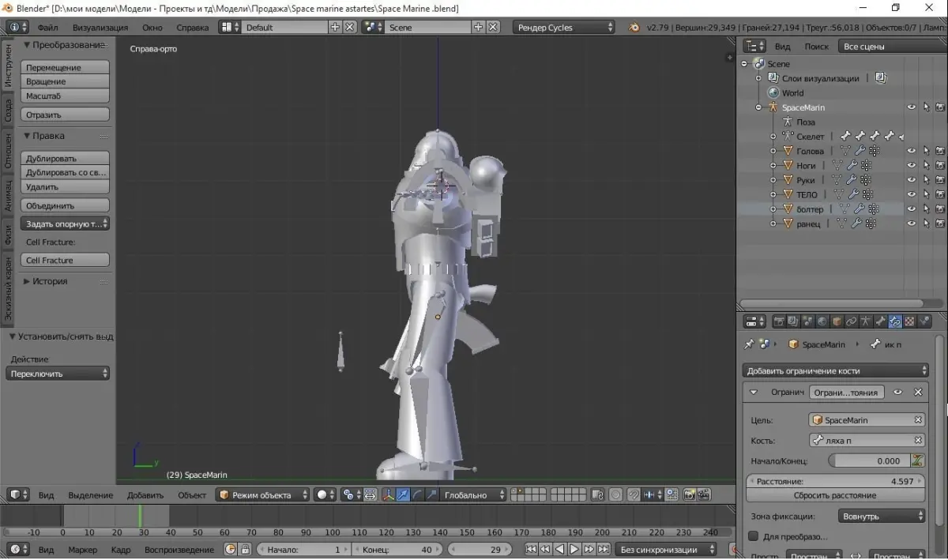Toggle the 3D manipulator axes icon
The width and height of the screenshot is (948, 560).
[x=389, y=494]
